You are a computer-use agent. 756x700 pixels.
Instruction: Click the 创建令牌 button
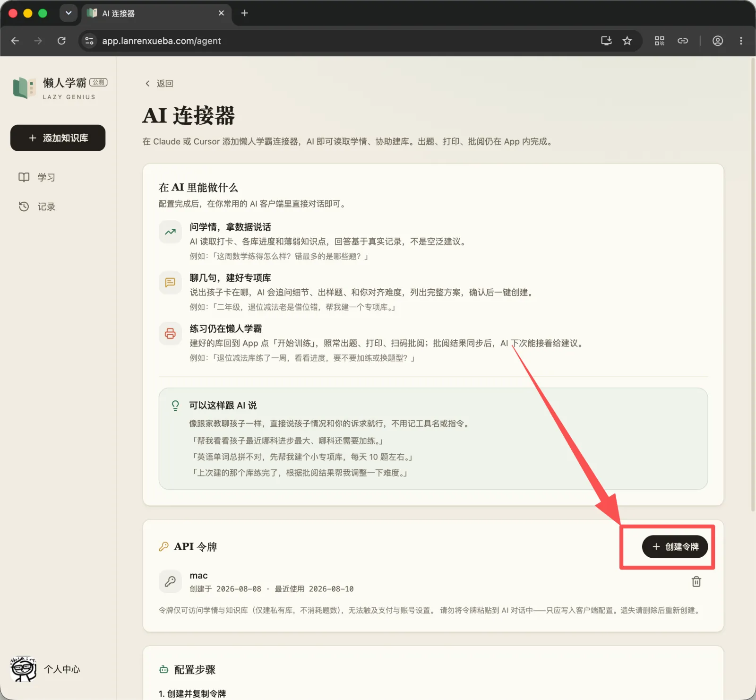[675, 547]
